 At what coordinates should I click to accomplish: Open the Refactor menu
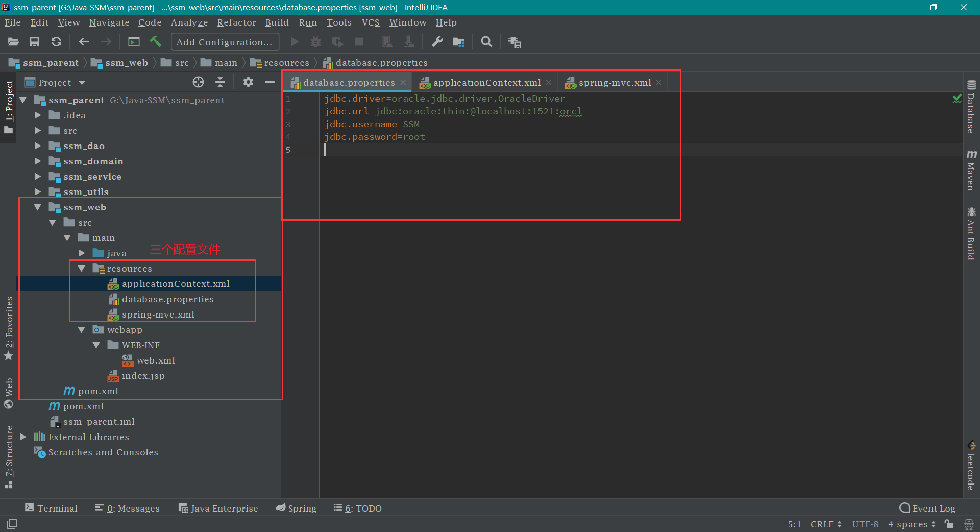pyautogui.click(x=236, y=22)
